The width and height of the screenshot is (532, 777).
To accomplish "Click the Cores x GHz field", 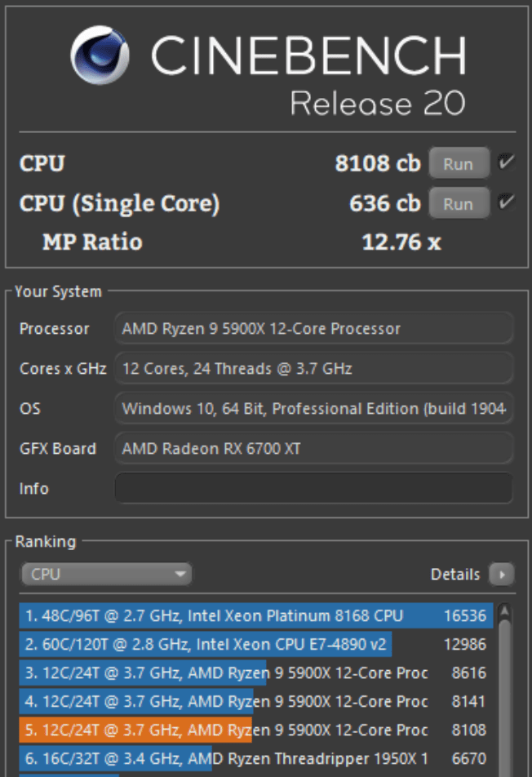I will point(314,369).
